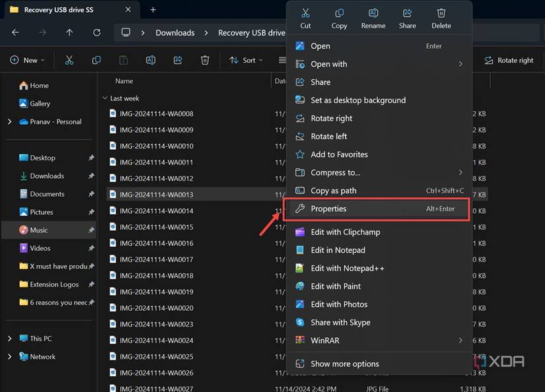The image size is (545, 392).
Task: Click the Paste icon on the toolbar
Action: coord(123,59)
